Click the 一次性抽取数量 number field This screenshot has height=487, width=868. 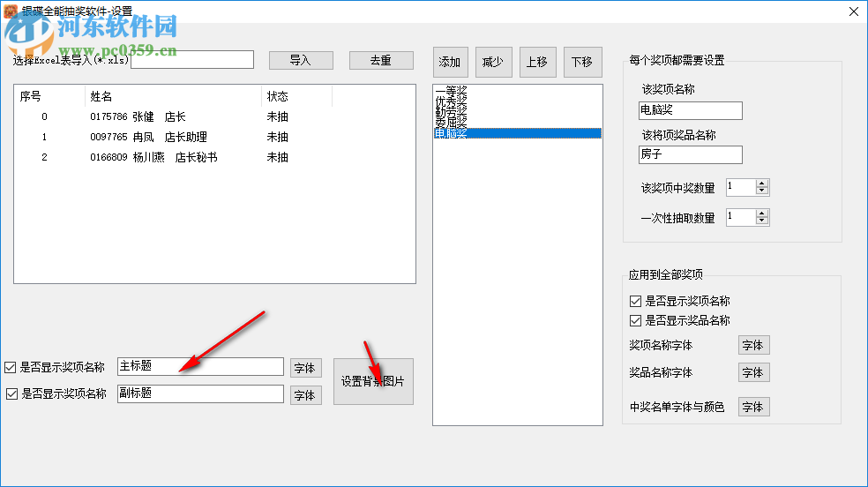click(x=741, y=217)
